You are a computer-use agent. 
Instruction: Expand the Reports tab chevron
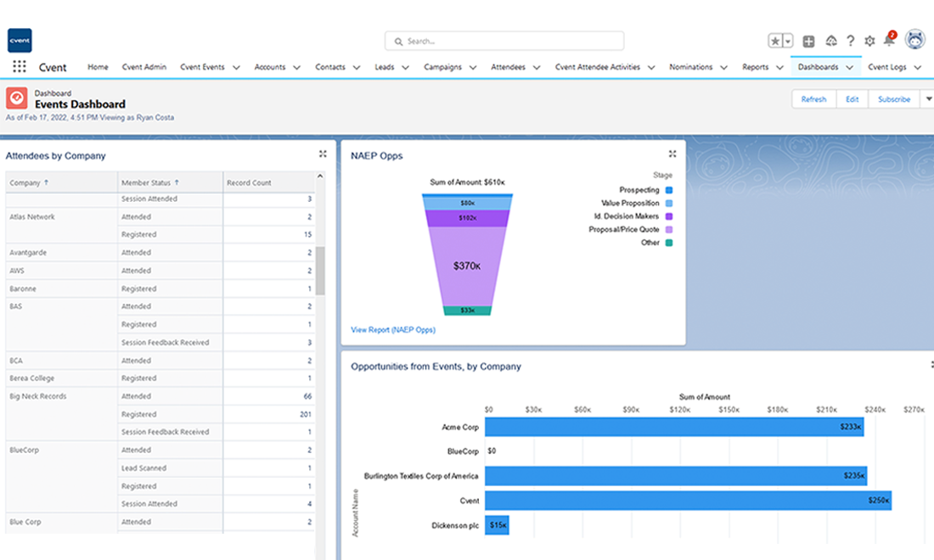tap(779, 68)
